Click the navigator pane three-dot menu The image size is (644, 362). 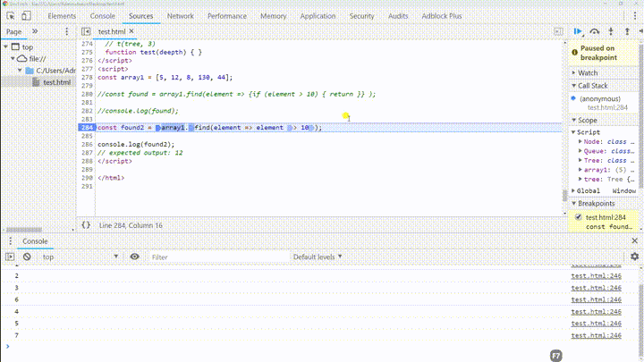[67, 31]
